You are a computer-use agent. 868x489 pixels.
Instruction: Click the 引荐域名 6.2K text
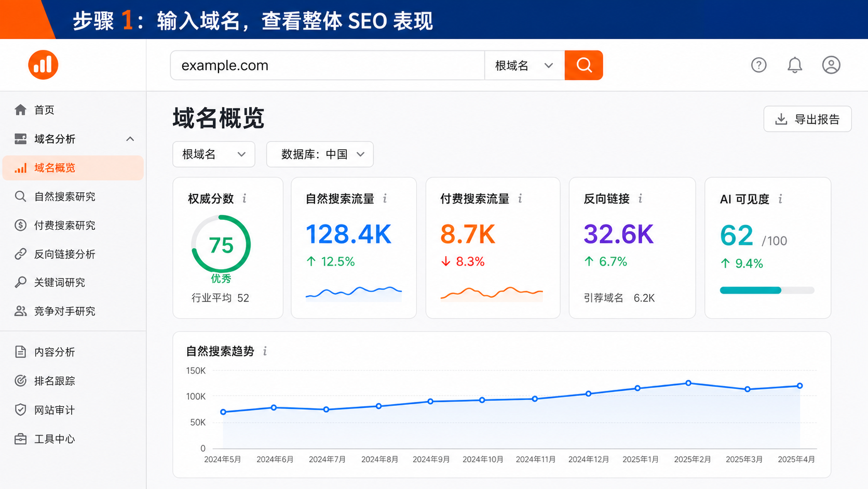[619, 298]
